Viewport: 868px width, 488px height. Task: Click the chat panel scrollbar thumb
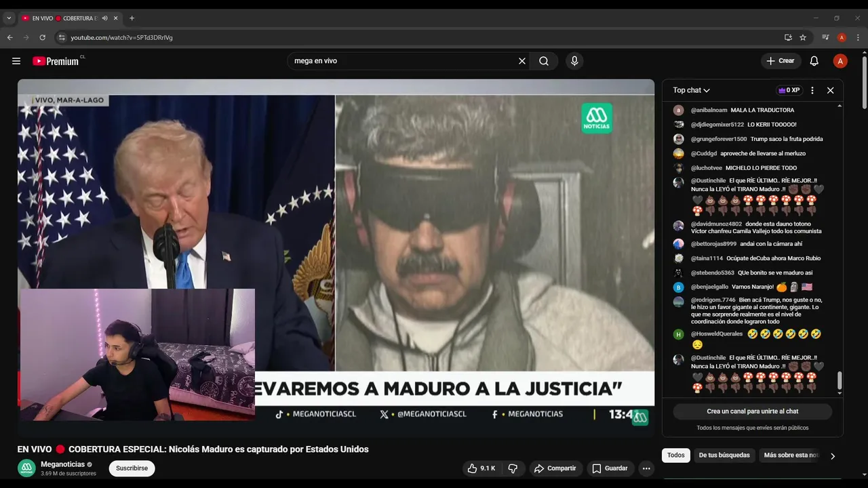(x=840, y=380)
